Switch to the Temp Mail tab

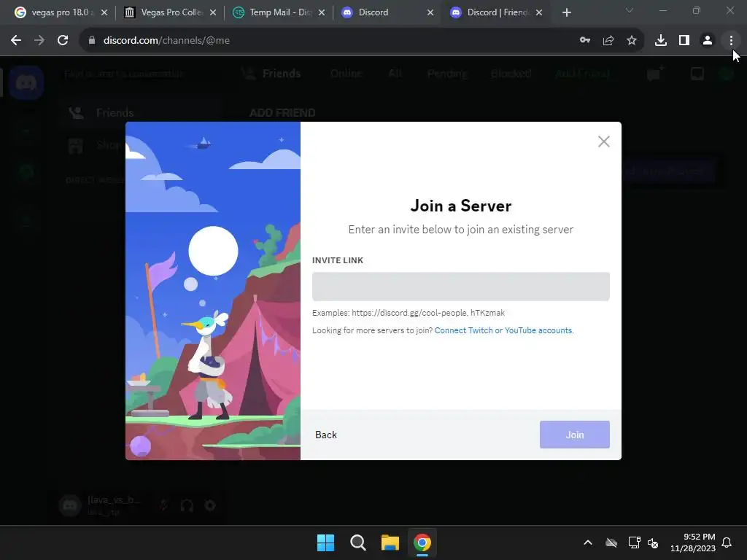click(278, 12)
